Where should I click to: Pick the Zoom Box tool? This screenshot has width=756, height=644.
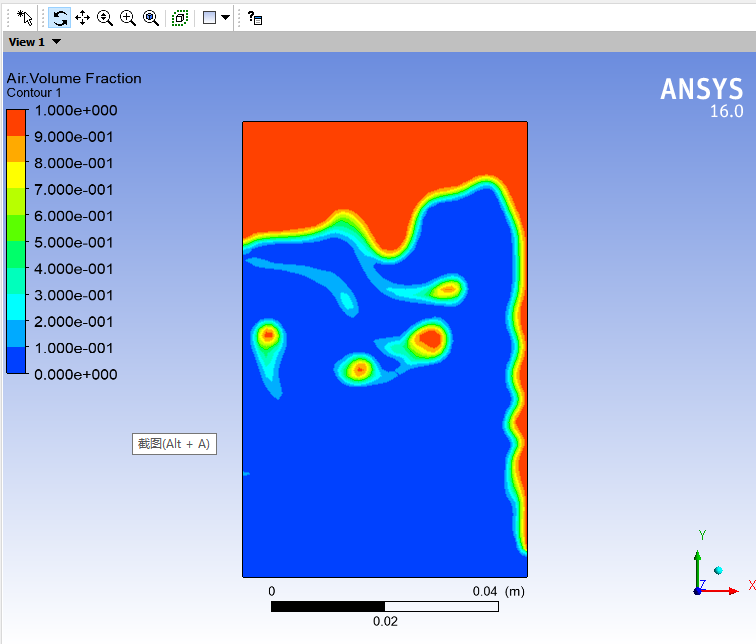click(x=128, y=18)
